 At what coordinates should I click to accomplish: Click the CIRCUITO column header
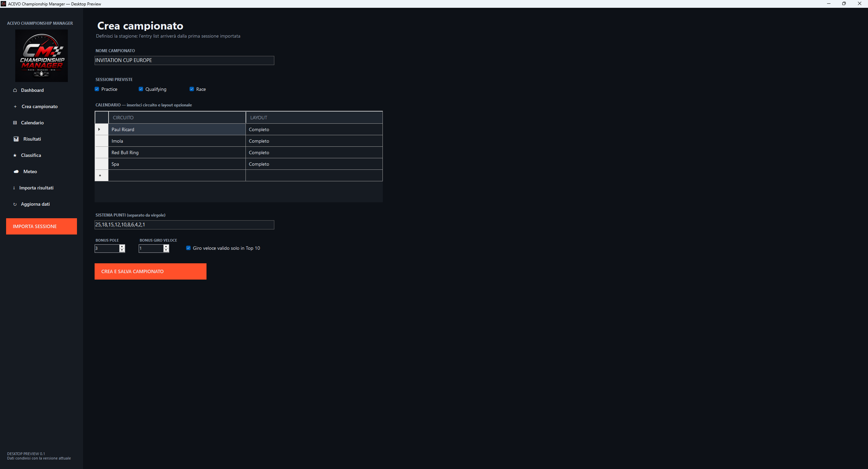177,118
